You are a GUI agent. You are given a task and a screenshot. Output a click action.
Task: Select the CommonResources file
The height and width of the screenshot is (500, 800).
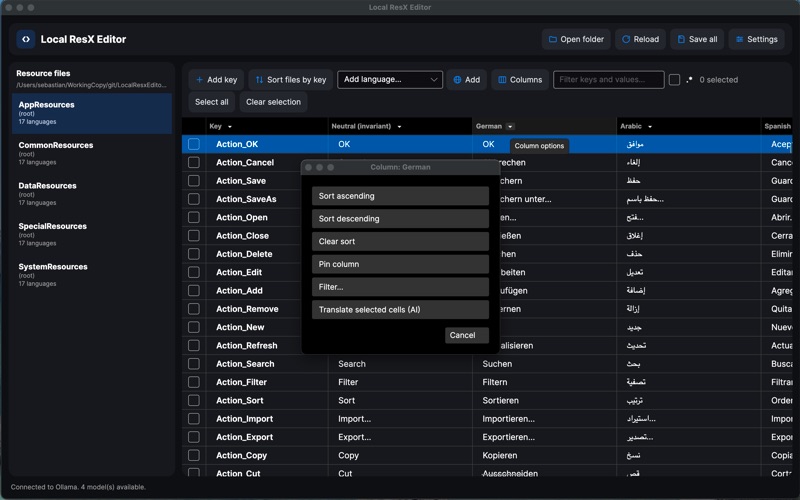[x=92, y=154]
